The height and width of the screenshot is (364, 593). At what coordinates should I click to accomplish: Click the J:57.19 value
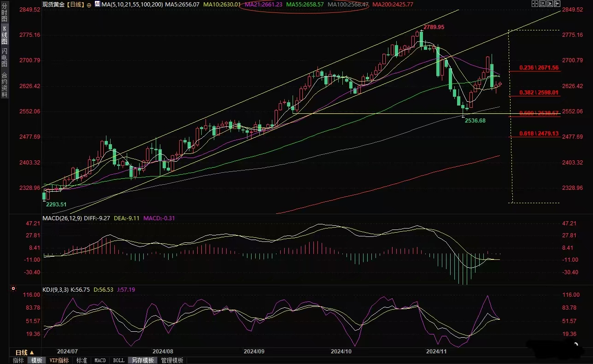tap(126, 289)
